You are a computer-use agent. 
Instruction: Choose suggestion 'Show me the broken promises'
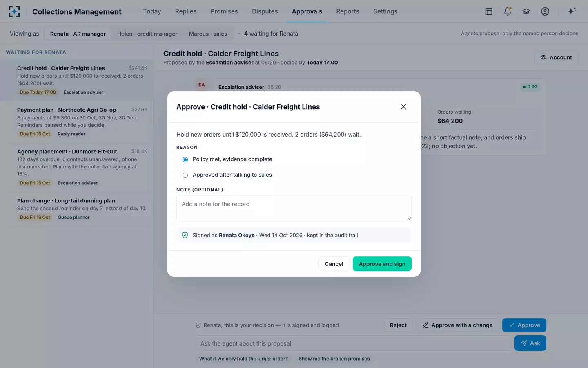click(334, 359)
